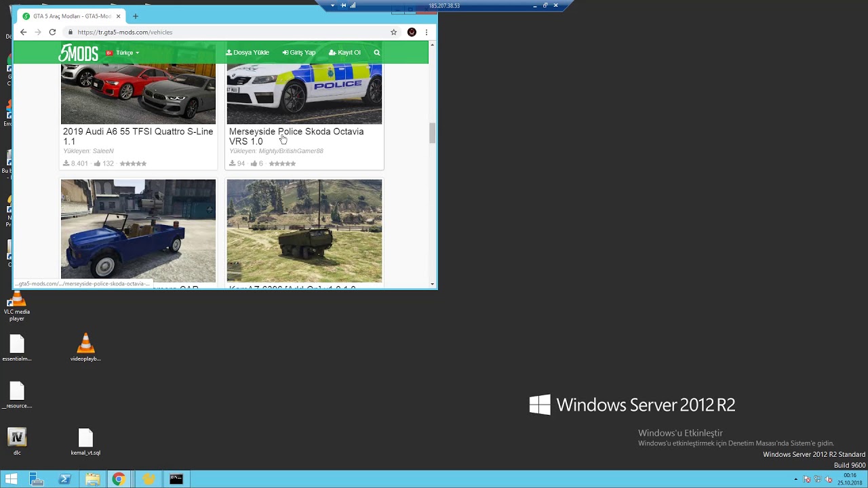Open the Dosya Yükle upload link

coord(248,52)
